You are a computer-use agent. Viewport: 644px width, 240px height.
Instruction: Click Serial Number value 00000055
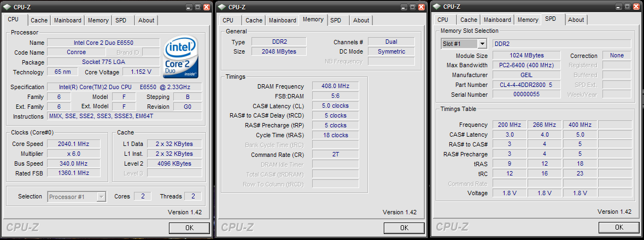point(526,95)
